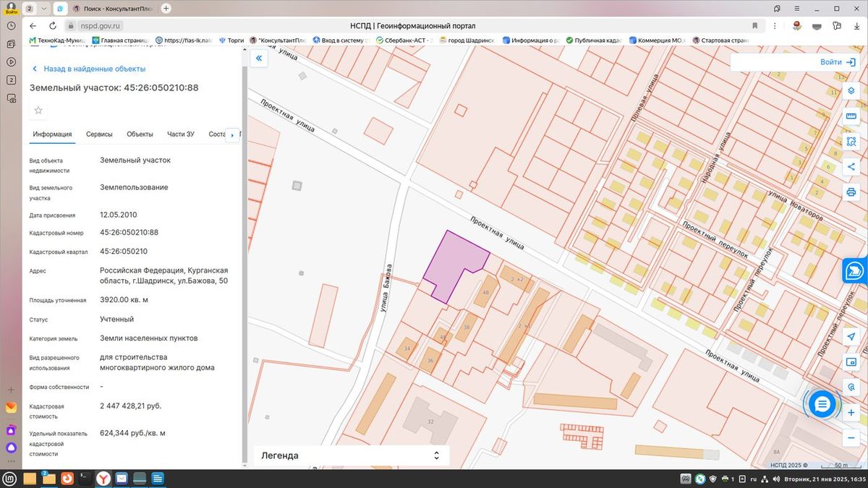The height and width of the screenshot is (488, 868).
Task: Activate the area selection search tool
Action: 851,142
